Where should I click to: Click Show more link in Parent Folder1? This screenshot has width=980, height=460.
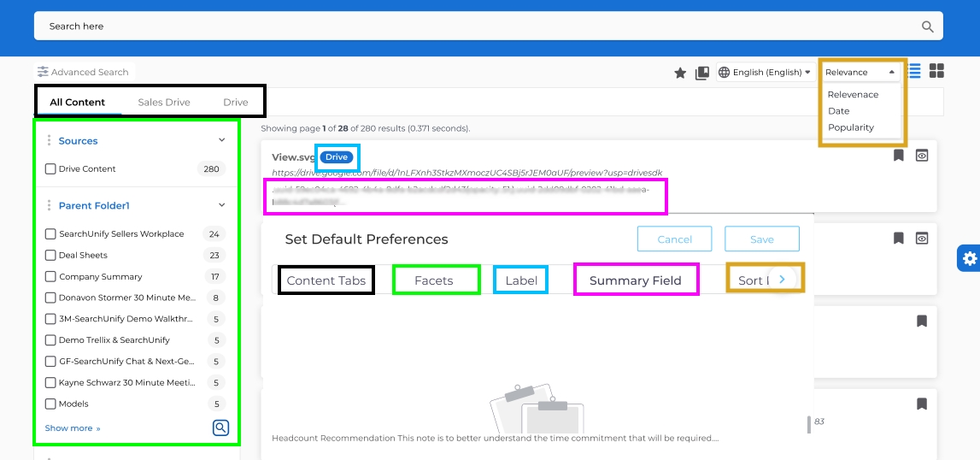pos(73,428)
